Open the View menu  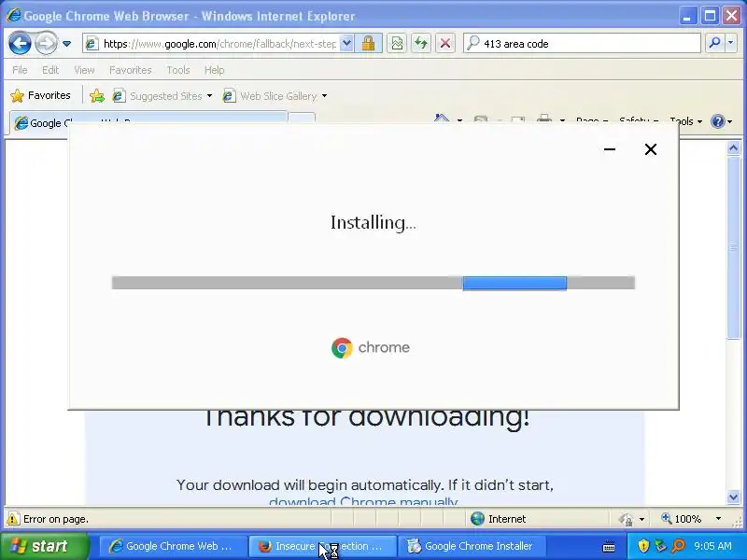point(84,70)
